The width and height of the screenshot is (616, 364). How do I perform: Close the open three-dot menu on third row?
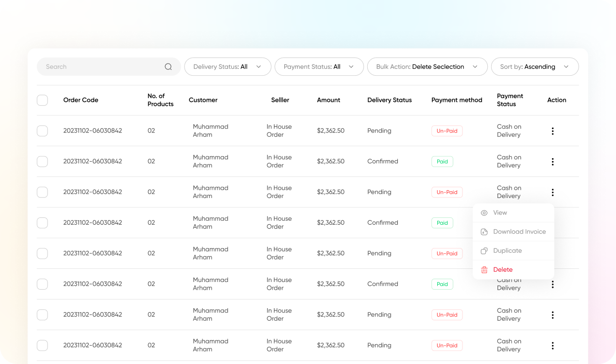(552, 192)
